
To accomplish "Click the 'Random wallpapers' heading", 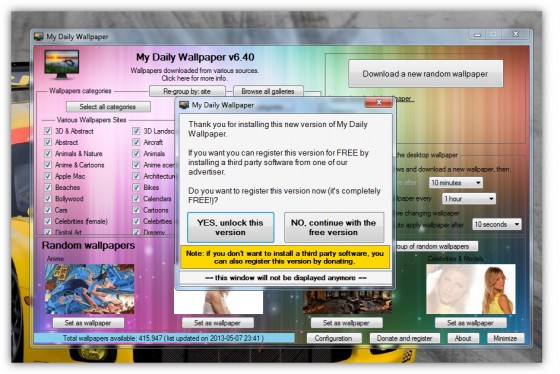I will (88, 245).
